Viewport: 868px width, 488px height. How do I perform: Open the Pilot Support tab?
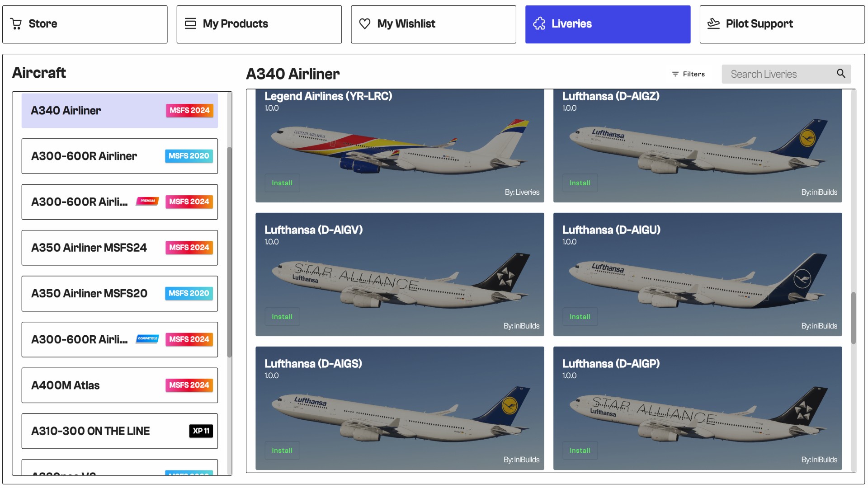[782, 24]
